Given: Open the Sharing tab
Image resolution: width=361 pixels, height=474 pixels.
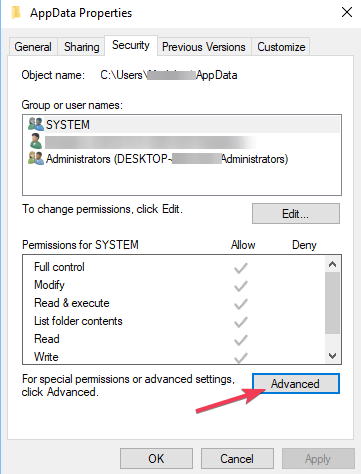Looking at the screenshot, I should tap(82, 47).
